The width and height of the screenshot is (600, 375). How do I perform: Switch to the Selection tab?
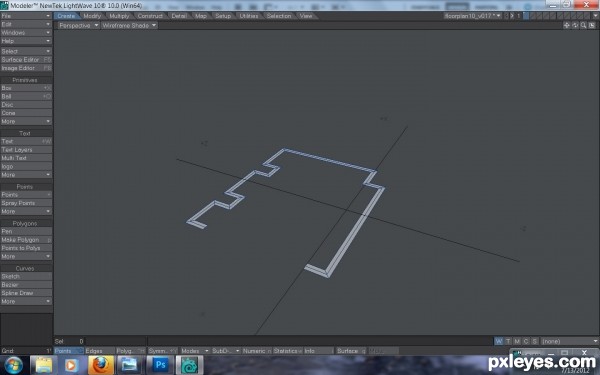(x=279, y=16)
